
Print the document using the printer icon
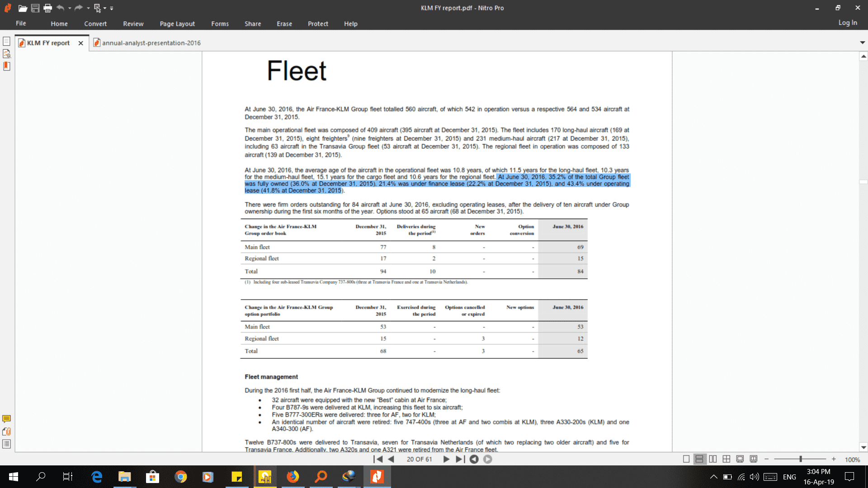47,8
